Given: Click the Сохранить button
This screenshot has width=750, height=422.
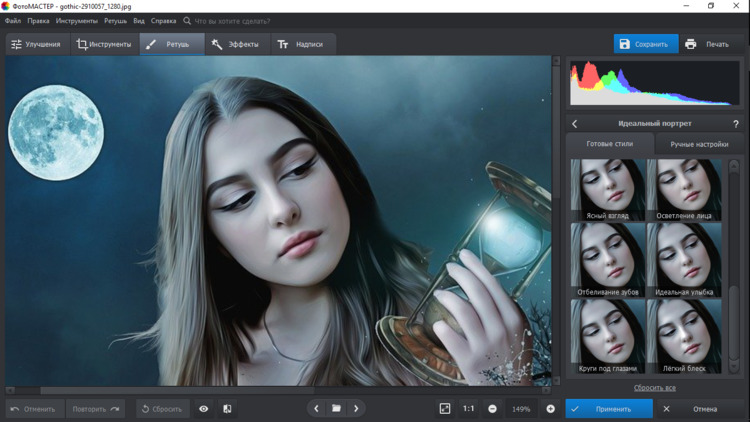Looking at the screenshot, I should click(645, 44).
